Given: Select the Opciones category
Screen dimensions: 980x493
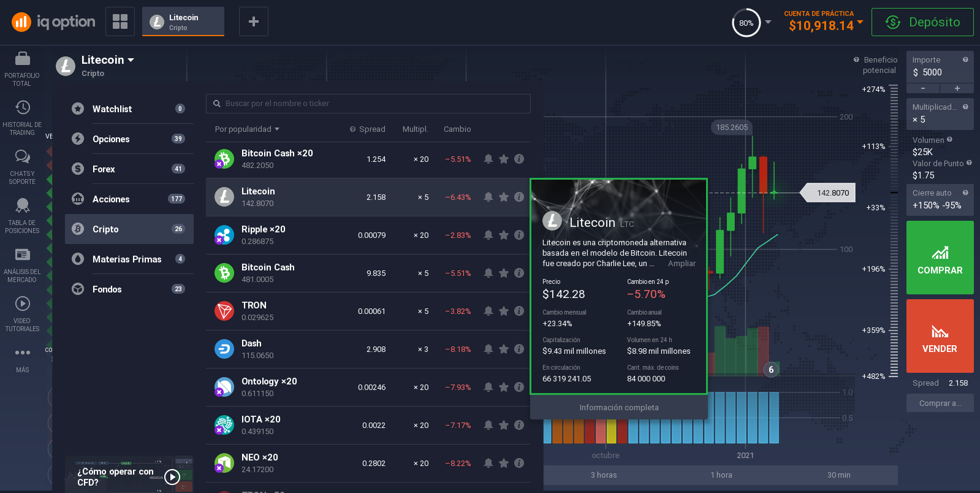Looking at the screenshot, I should (129, 139).
